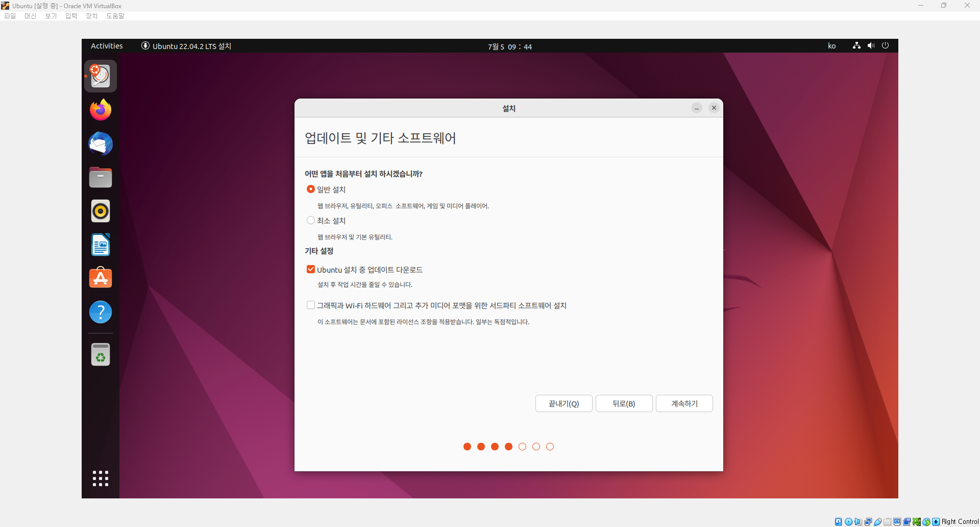This screenshot has width=980, height=527.
Task: Click the 뒤로(B) button
Action: [624, 403]
